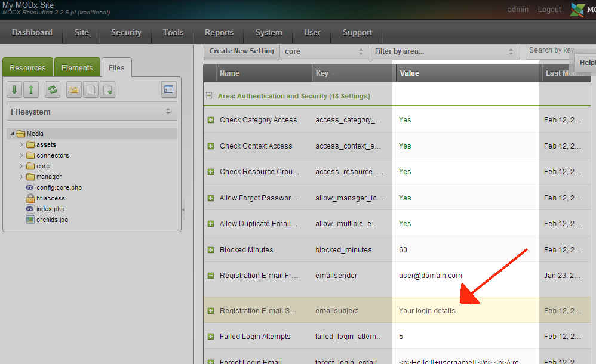
Task: Refresh the file tree
Action: (53, 90)
